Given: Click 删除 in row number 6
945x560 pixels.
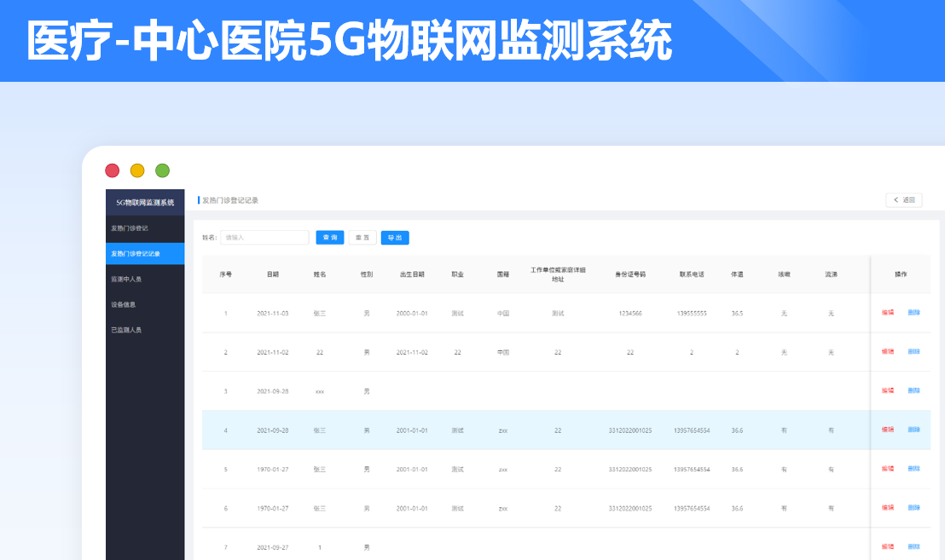Looking at the screenshot, I should coord(913,508).
